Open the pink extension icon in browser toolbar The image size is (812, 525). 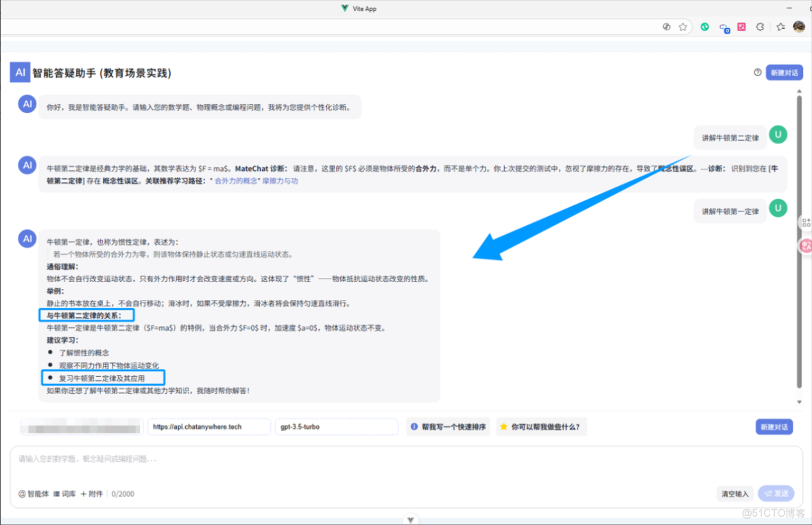pyautogui.click(x=743, y=26)
